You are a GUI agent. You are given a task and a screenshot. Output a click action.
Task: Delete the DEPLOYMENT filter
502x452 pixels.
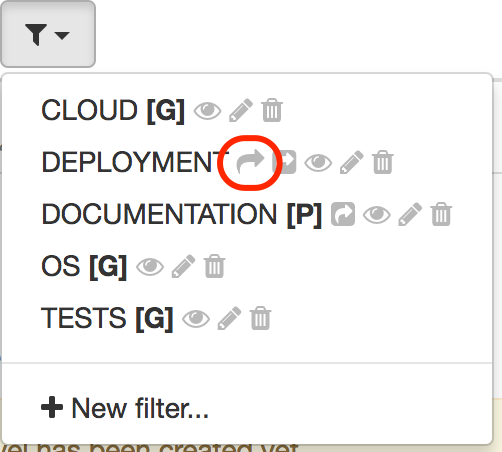pyautogui.click(x=383, y=162)
